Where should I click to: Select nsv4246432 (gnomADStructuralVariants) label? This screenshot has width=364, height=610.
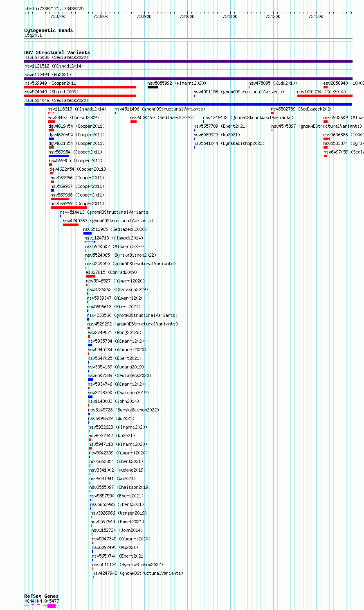coord(248,117)
